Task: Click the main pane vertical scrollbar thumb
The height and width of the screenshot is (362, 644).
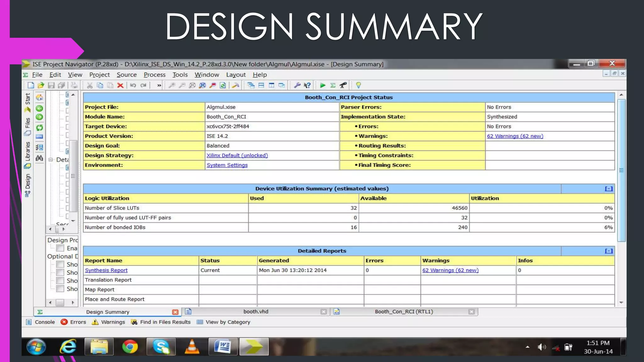Action: click(621, 170)
